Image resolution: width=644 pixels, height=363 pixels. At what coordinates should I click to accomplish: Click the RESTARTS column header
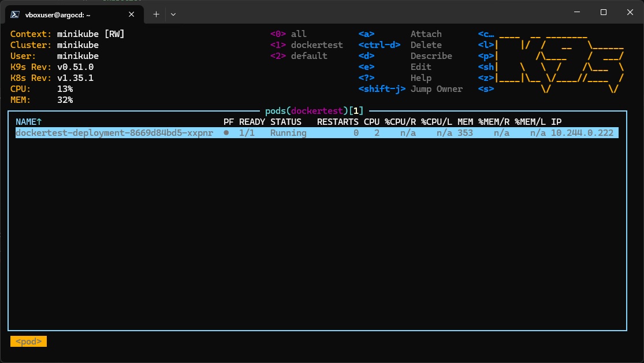(x=338, y=122)
